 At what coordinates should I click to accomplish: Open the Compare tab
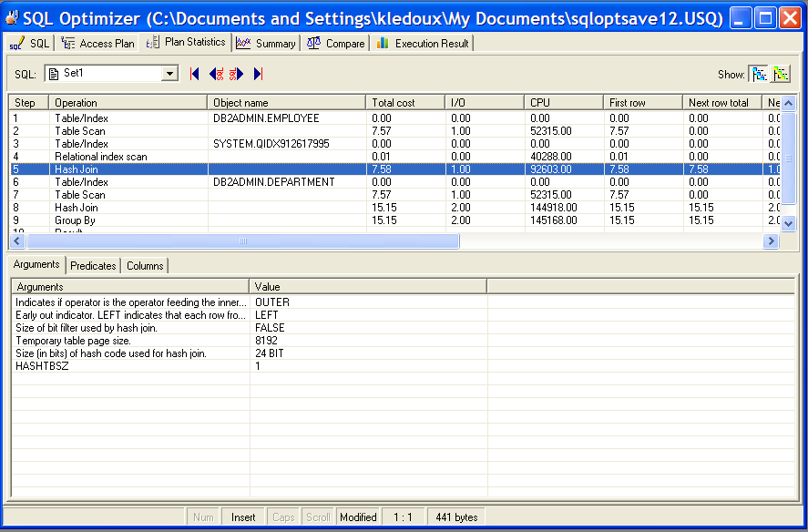pos(336,43)
